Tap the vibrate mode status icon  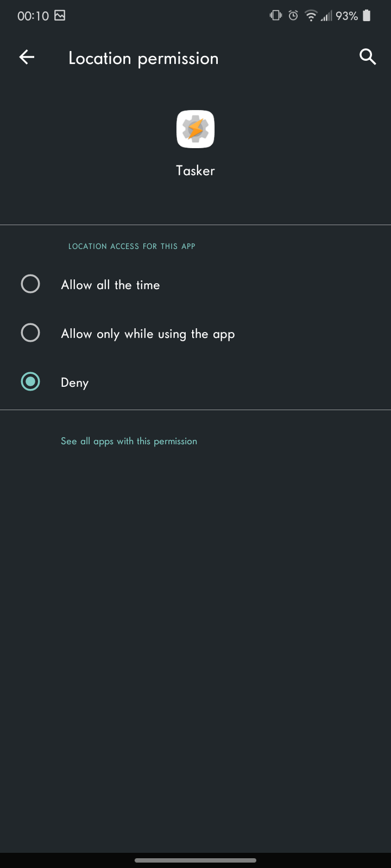pyautogui.click(x=276, y=16)
